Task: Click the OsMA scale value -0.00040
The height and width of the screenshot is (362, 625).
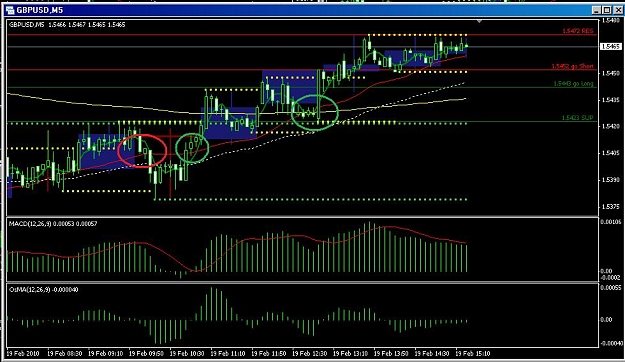Action: tap(612, 343)
